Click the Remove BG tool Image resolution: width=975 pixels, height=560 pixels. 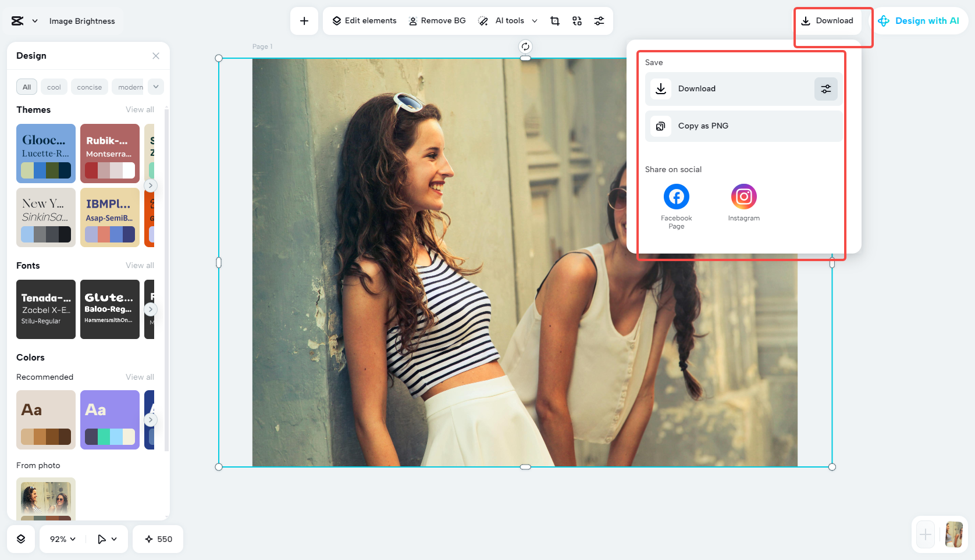pos(437,20)
